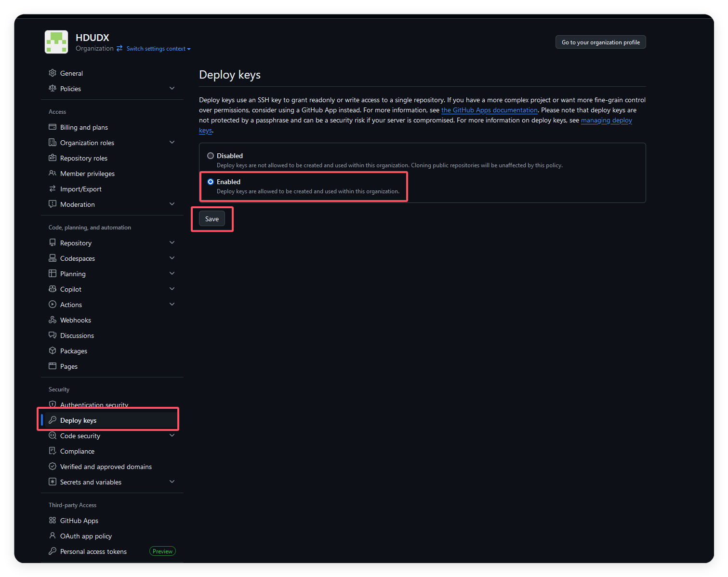728x577 pixels.
Task: Click the Copilot icon in sidebar
Action: click(x=53, y=289)
